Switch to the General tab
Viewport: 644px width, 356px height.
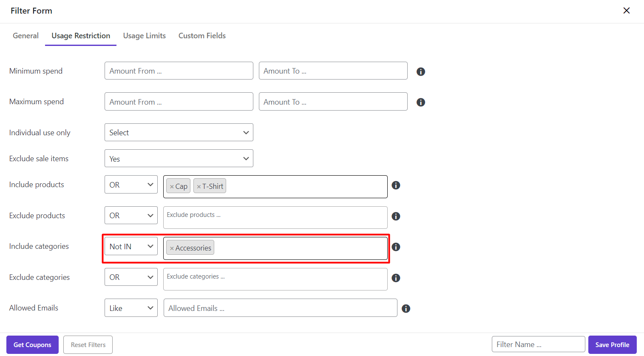(26, 36)
